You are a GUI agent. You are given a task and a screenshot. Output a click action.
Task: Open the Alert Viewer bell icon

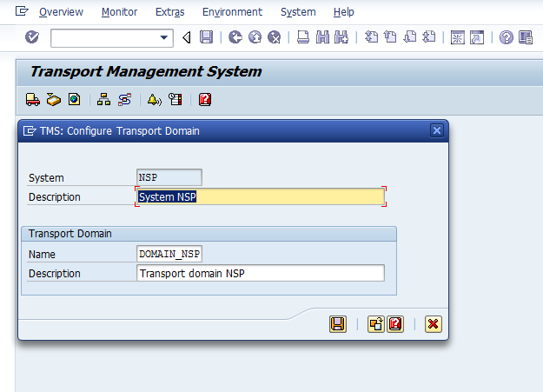coord(154,100)
